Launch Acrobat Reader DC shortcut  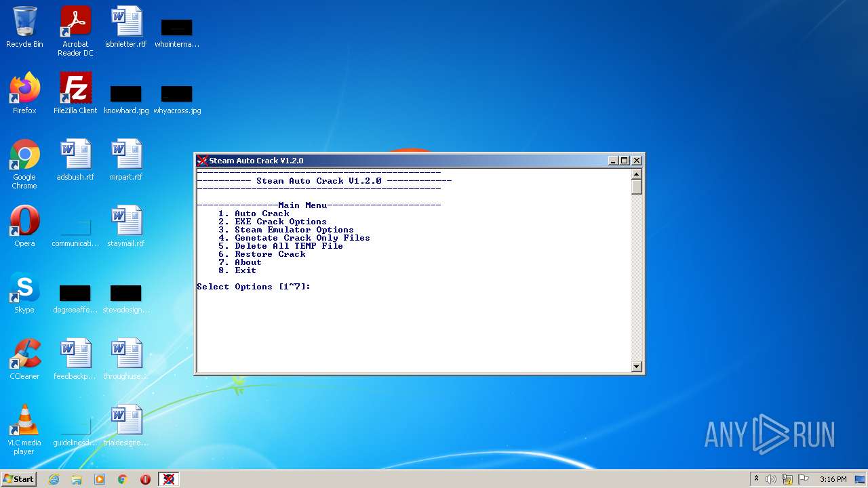pos(75,30)
